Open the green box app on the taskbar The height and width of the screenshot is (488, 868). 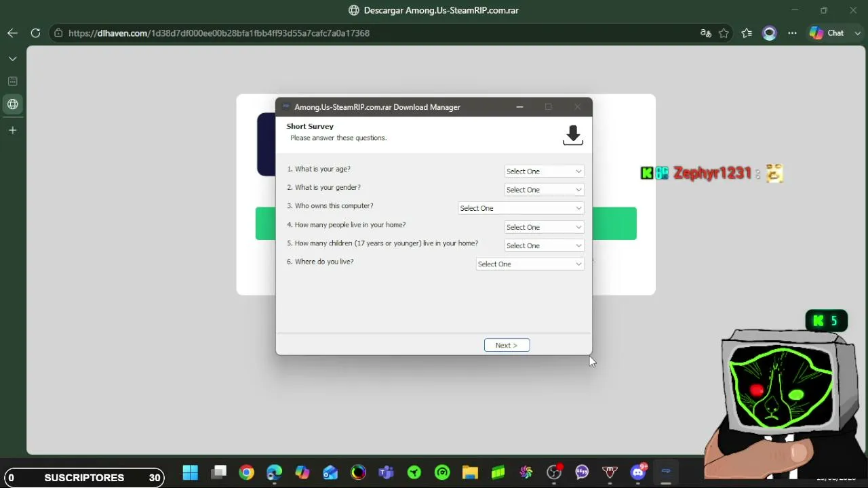pyautogui.click(x=498, y=472)
